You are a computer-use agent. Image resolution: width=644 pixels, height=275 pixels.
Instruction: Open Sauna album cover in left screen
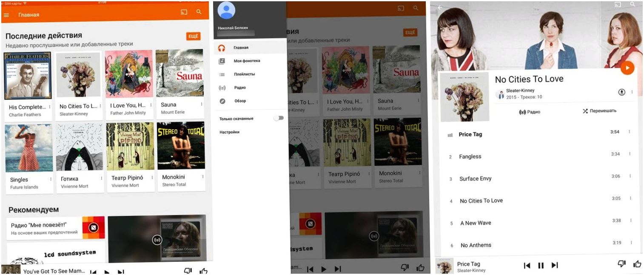[x=180, y=74]
